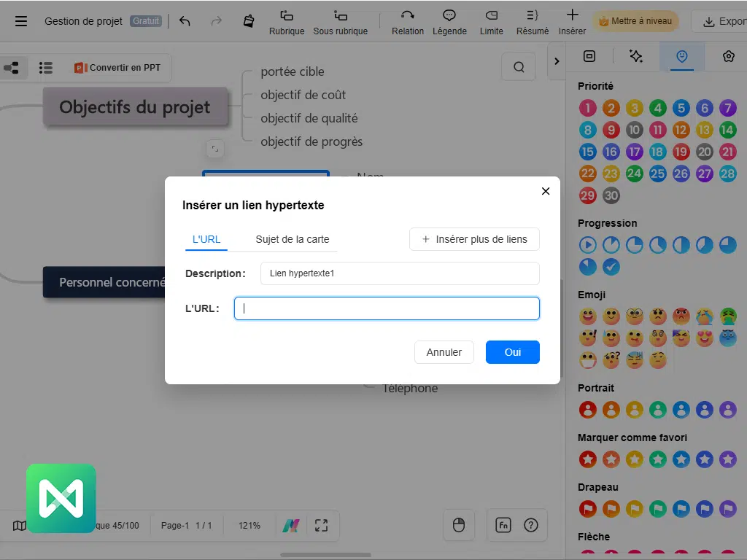
Task: Click the Oui confirm button
Action: click(x=513, y=352)
